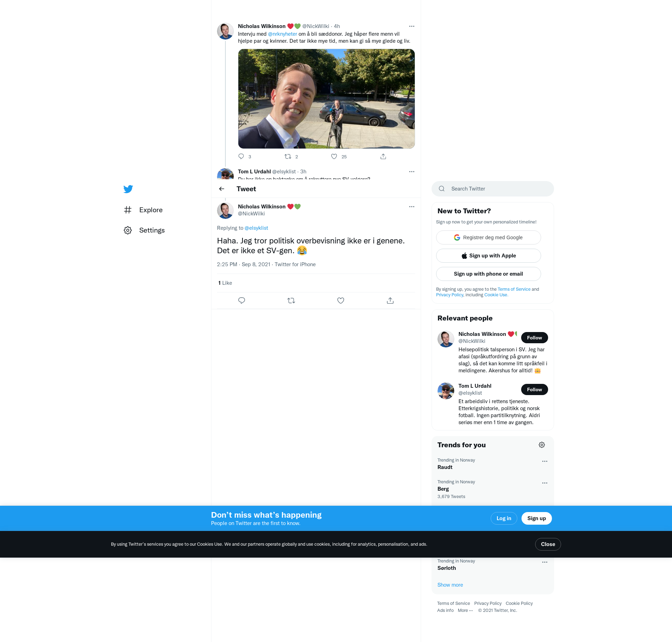Expand the footer More menu
This screenshot has width=672, height=642.
[x=465, y=610]
